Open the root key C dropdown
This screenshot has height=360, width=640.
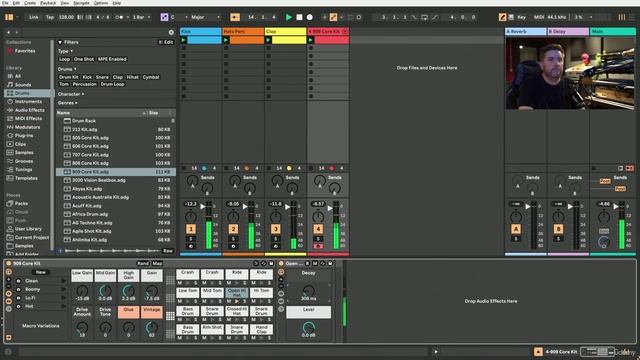(179, 17)
